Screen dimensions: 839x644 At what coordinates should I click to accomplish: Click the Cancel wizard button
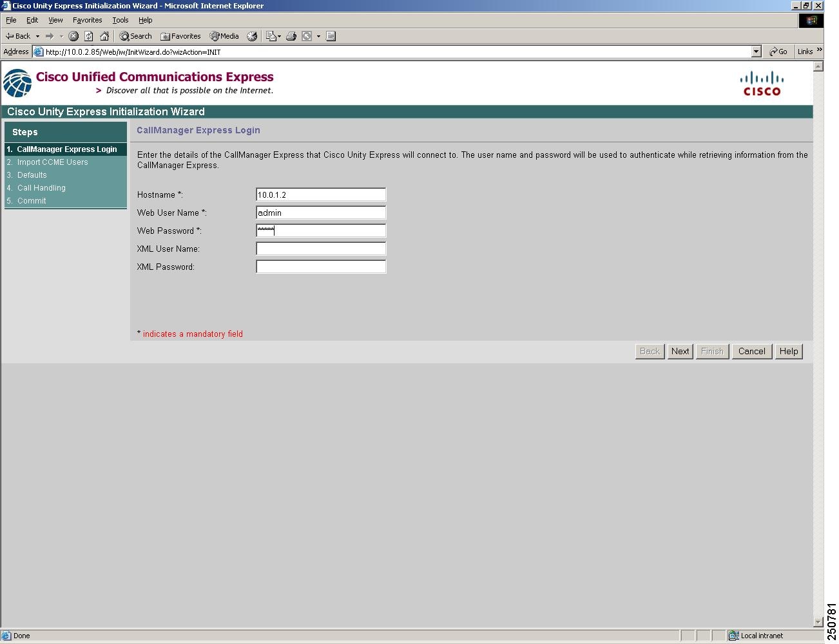pos(752,351)
